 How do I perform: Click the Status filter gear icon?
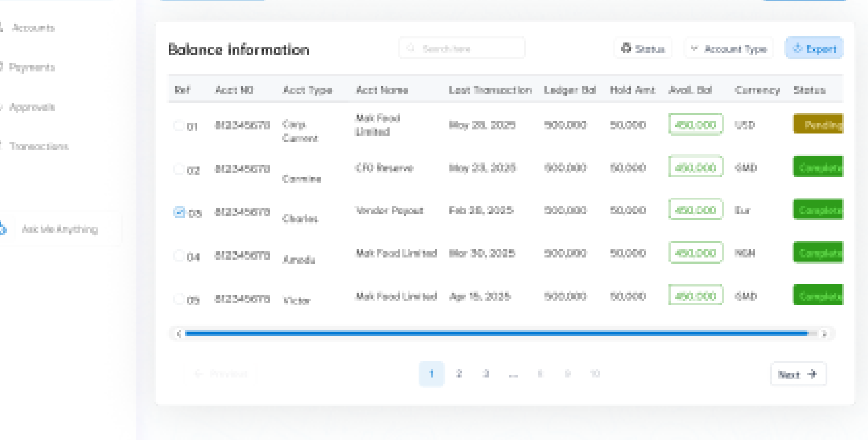[626, 48]
